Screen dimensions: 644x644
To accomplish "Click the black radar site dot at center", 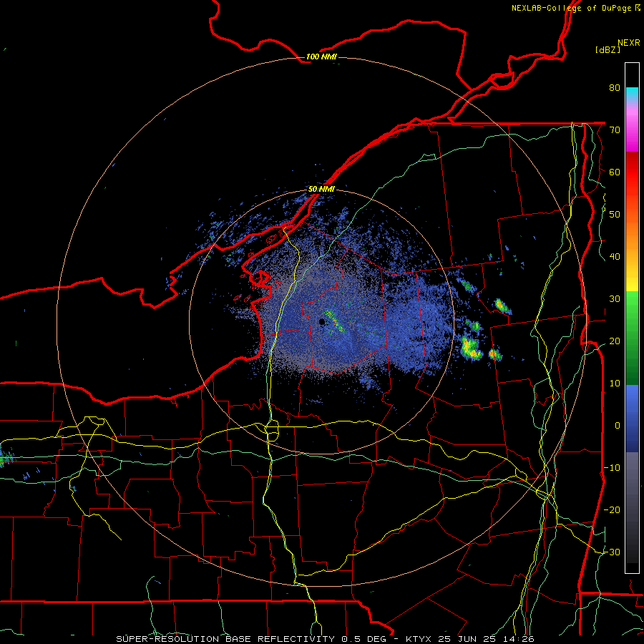I will point(322,322).
